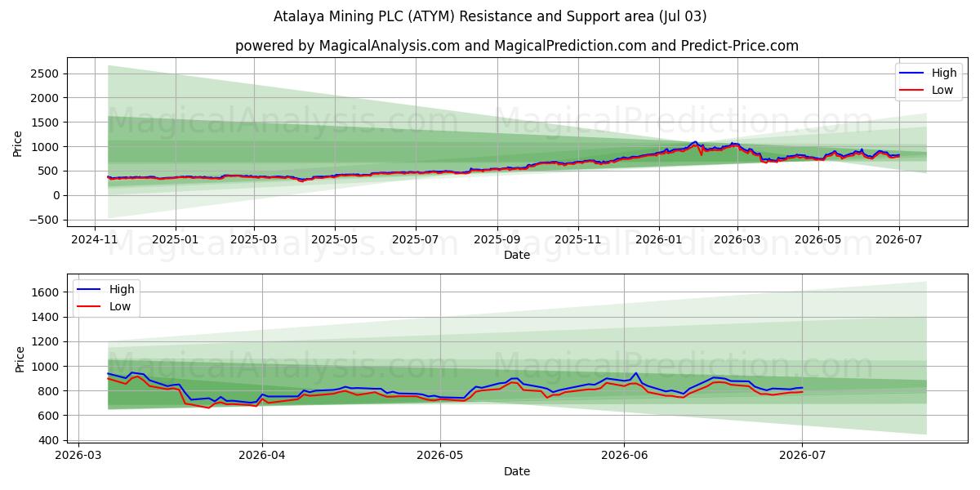Click the '2026-01' x-axis label in the top chart
980x490 pixels.
(658, 240)
